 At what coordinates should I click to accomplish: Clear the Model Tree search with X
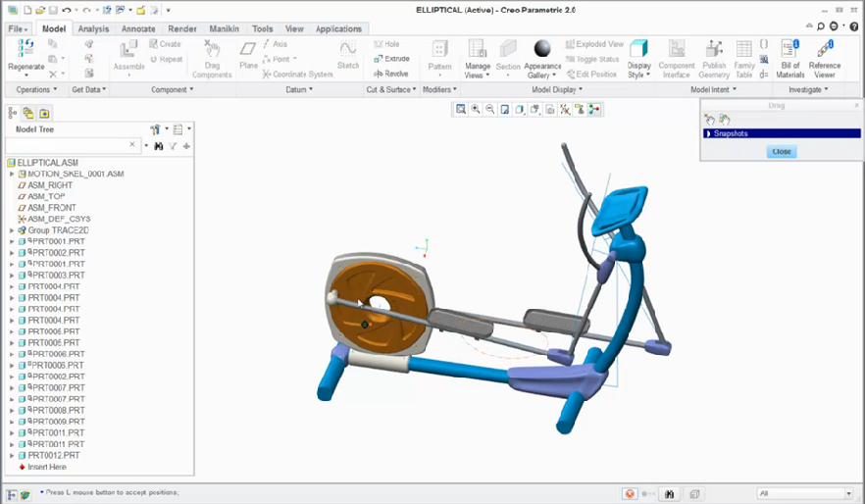click(x=131, y=144)
